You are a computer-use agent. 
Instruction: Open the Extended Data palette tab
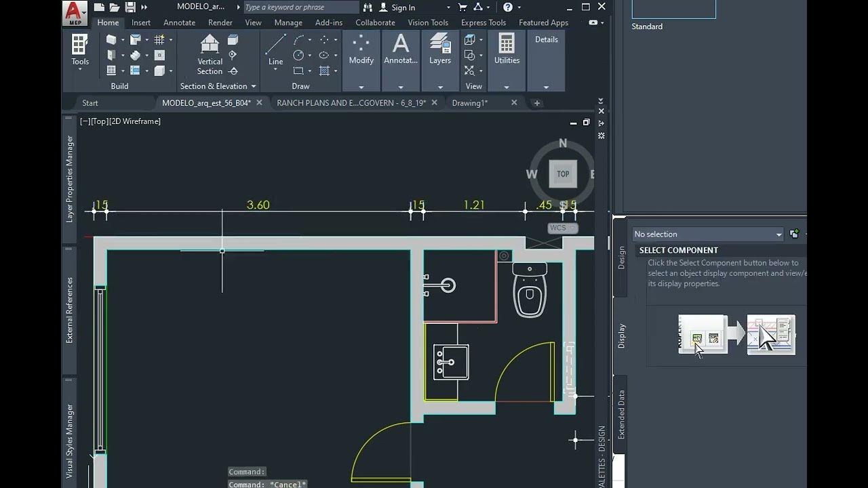(621, 415)
